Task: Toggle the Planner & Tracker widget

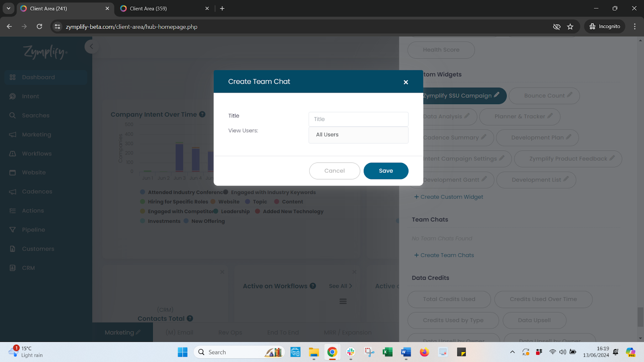Action: pyautogui.click(x=520, y=117)
